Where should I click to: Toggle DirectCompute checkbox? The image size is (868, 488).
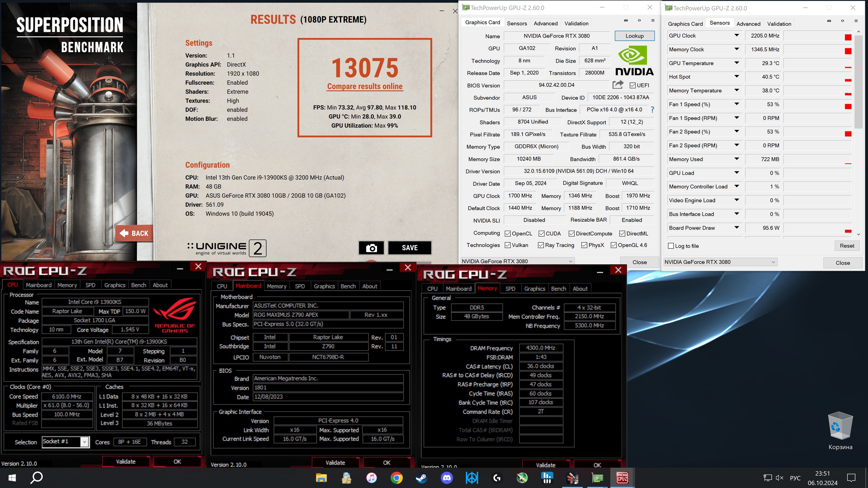(x=572, y=233)
